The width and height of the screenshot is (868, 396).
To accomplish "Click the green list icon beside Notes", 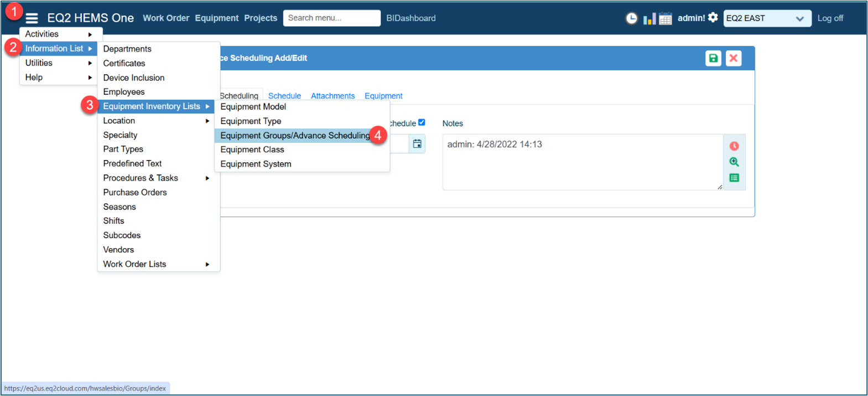I will pos(734,178).
